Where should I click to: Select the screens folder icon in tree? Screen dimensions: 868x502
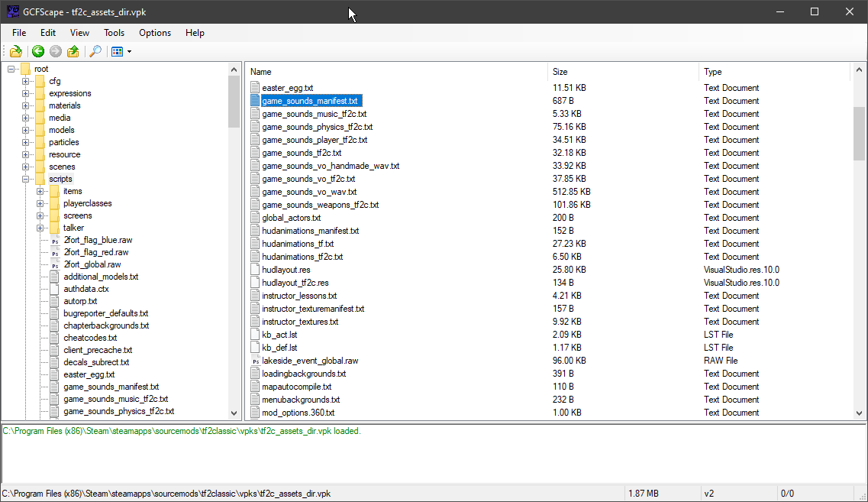click(54, 215)
